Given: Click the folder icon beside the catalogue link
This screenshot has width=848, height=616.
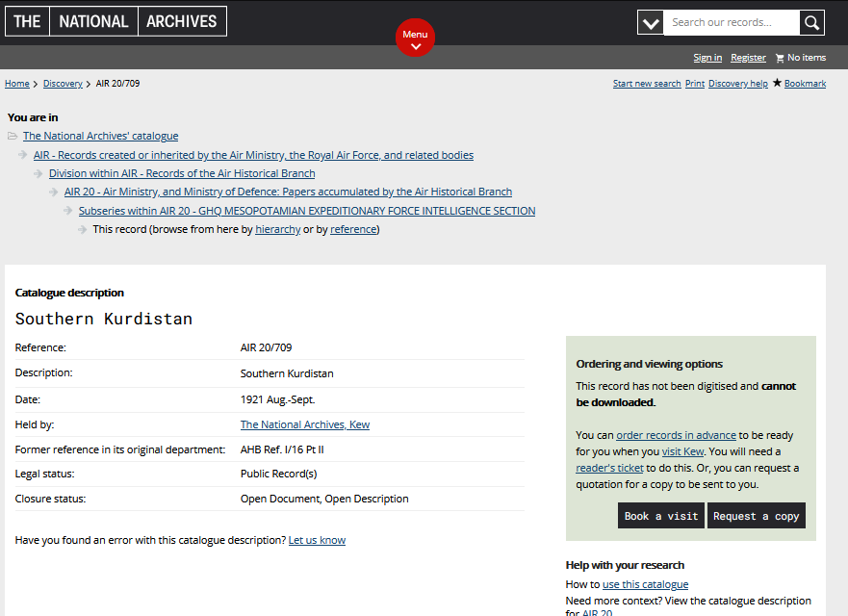Looking at the screenshot, I should point(13,136).
